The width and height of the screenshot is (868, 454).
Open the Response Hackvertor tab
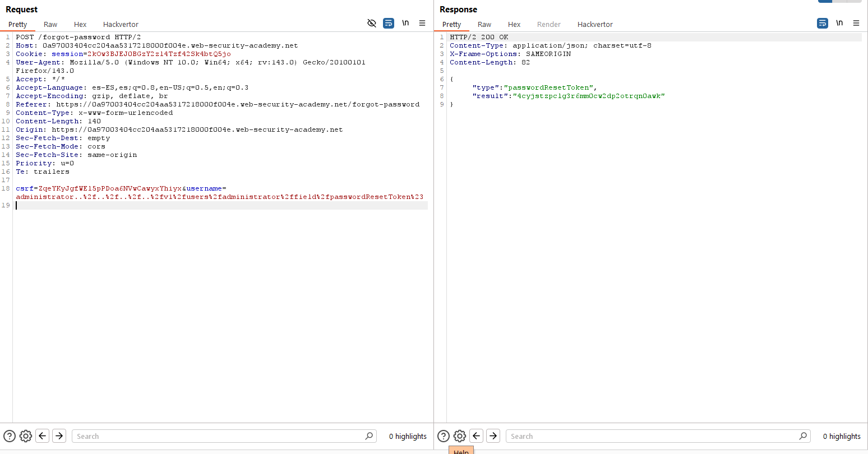point(595,24)
